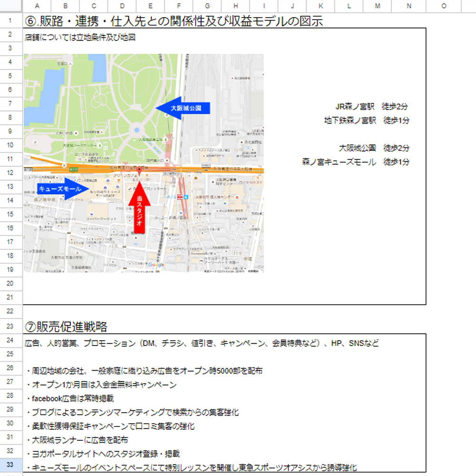476x476 pixels.
Task: Click the 大阪城ランナーに広告を配布 line
Action: [78, 440]
